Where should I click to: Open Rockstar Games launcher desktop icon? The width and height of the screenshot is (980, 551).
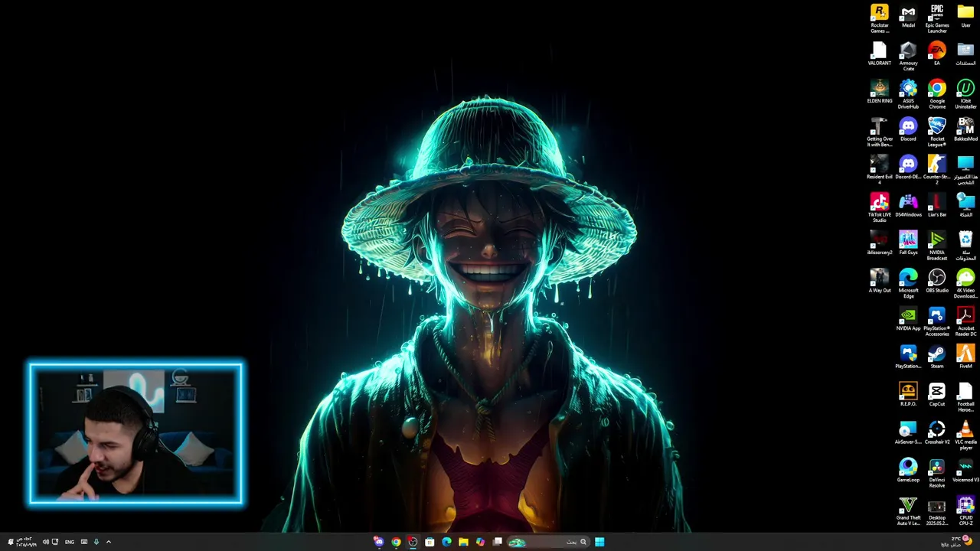pos(880,18)
